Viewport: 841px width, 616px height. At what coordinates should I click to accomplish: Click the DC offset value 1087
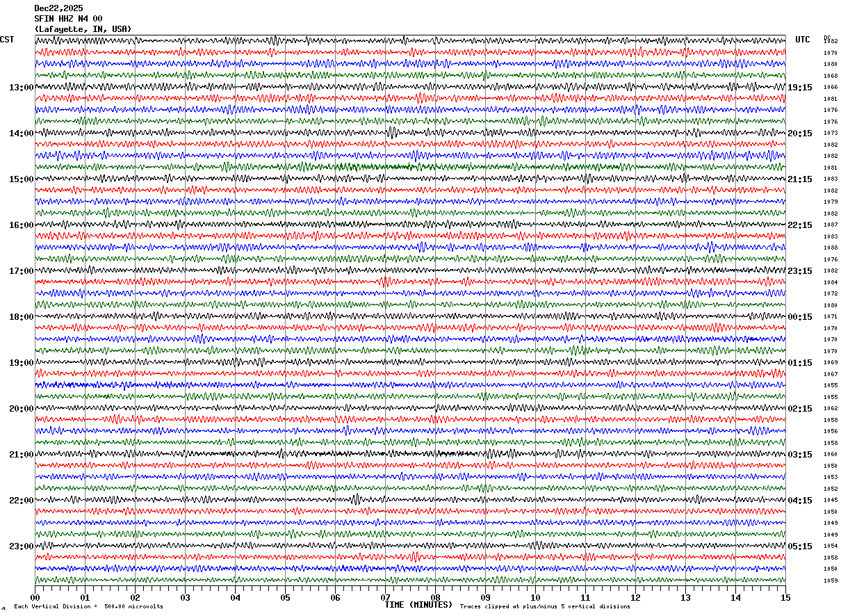tap(831, 225)
